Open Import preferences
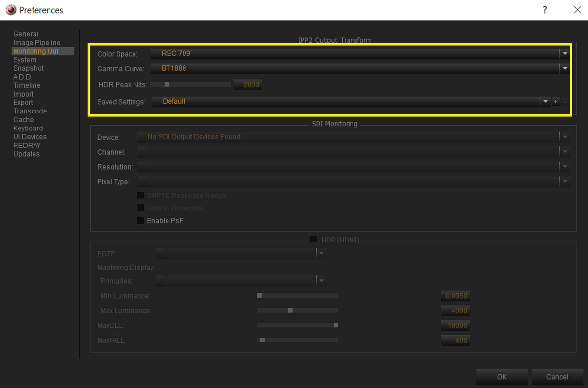Screen dimensions: 588x388 [x=23, y=94]
